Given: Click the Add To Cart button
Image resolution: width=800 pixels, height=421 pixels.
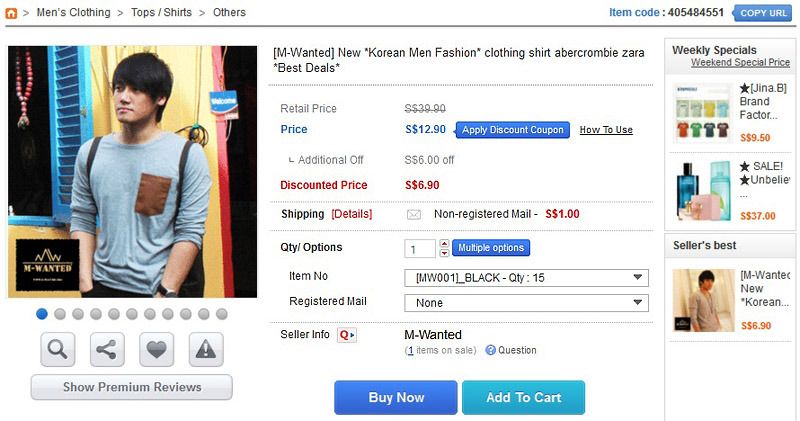Looking at the screenshot, I should coord(523,398).
